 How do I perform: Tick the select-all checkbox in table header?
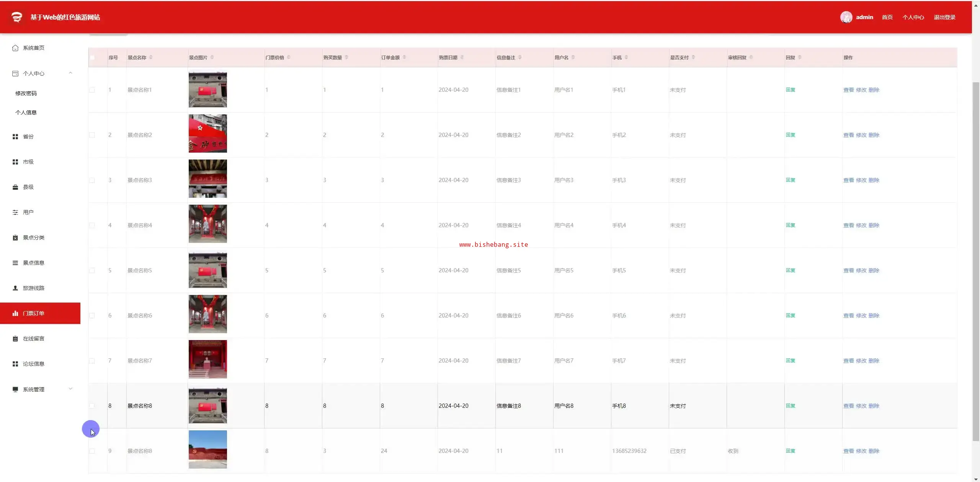coord(92,57)
